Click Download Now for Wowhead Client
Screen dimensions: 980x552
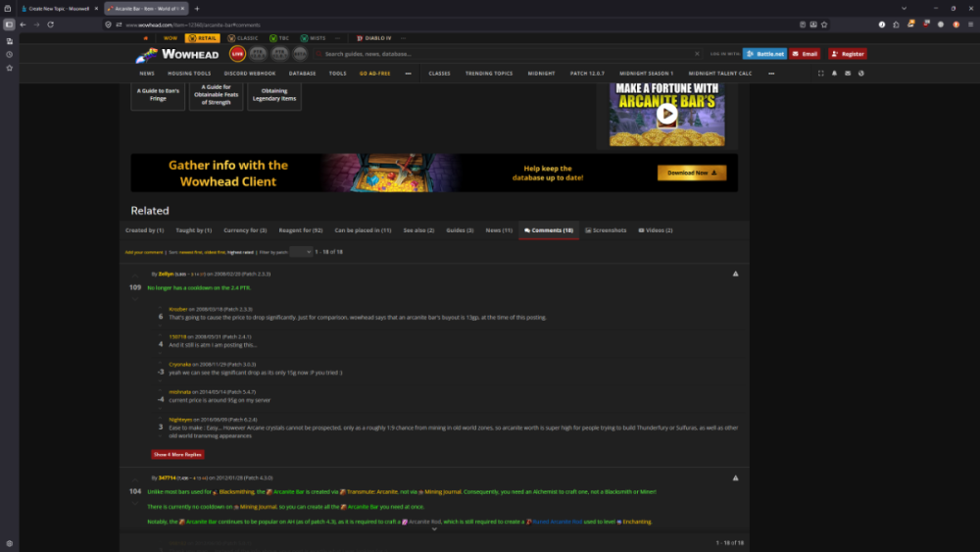pyautogui.click(x=692, y=173)
